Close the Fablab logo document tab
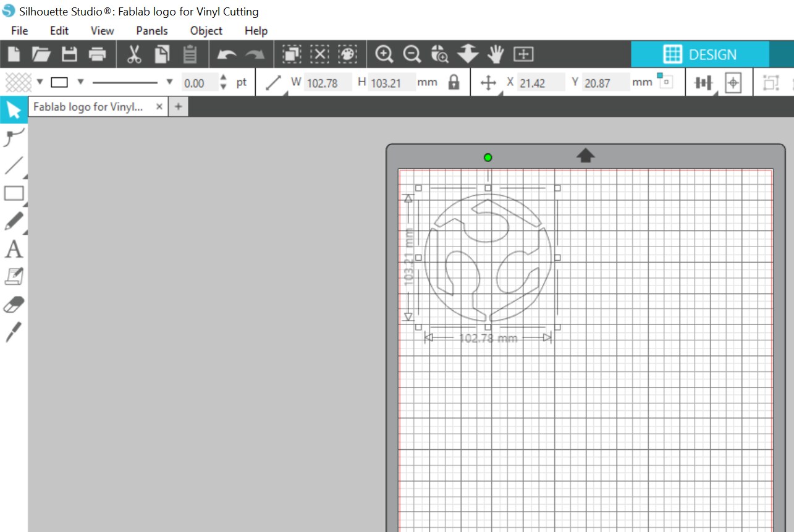 point(159,107)
